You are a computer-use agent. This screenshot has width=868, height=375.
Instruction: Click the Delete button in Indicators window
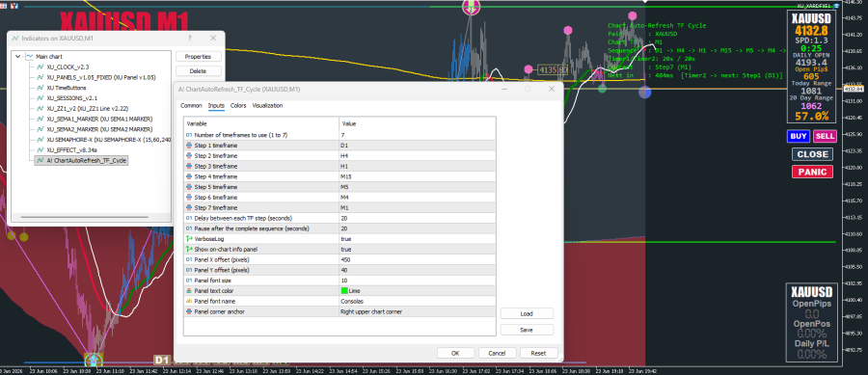pyautogui.click(x=198, y=70)
